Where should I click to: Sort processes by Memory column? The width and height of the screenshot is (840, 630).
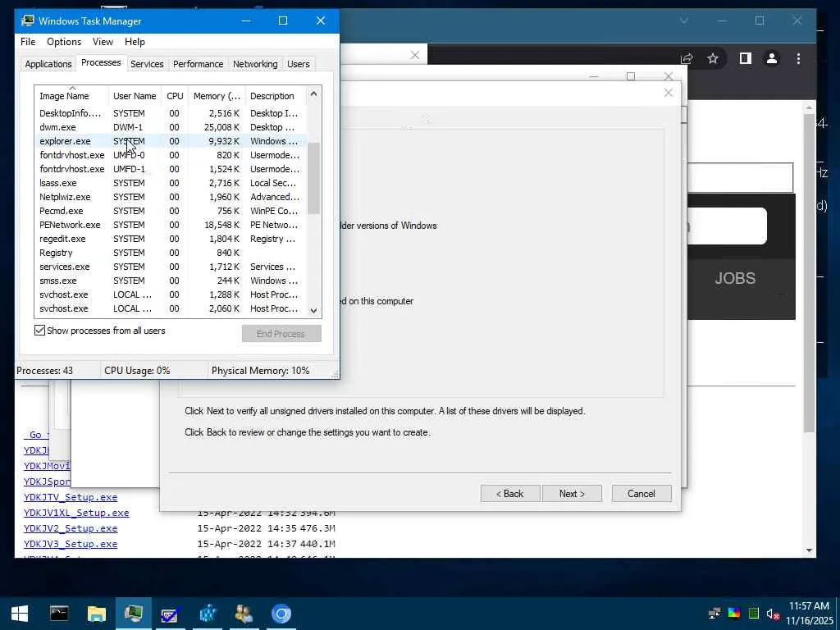217,96
